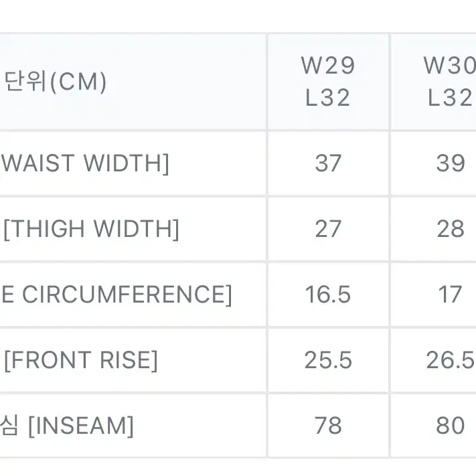Click the FRONT RISE row label
This screenshot has height=476, width=476.
(81, 360)
